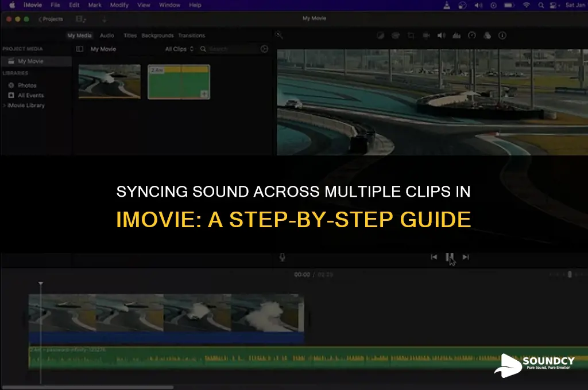Open the Color Correction tool
The image size is (588, 390).
[x=395, y=36]
